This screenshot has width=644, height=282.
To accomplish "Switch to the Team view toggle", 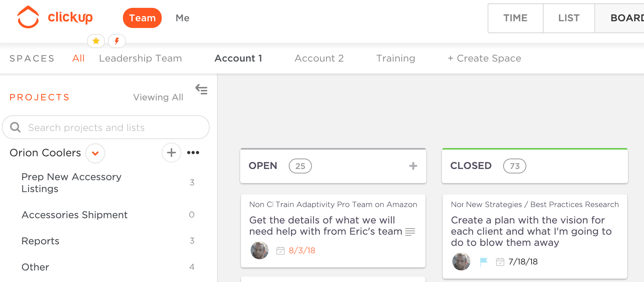I will tap(142, 18).
